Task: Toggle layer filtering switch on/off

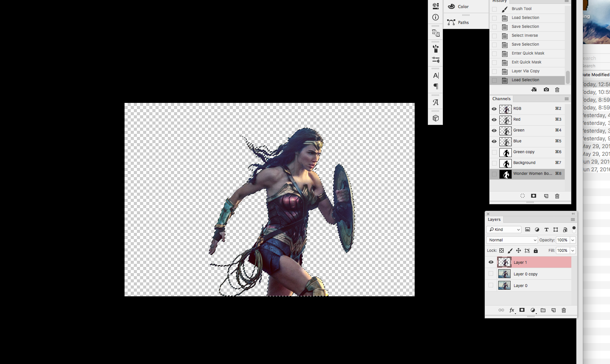Action: (574, 229)
